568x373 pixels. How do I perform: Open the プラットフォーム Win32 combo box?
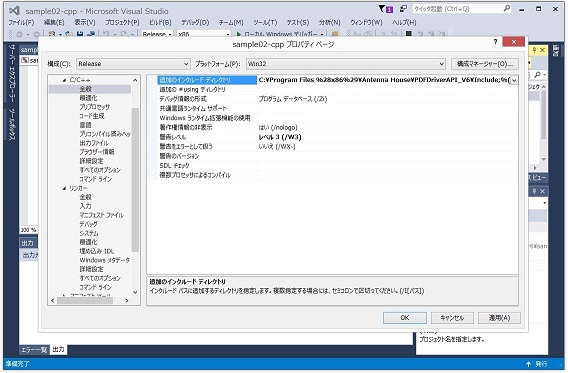[x=346, y=64]
